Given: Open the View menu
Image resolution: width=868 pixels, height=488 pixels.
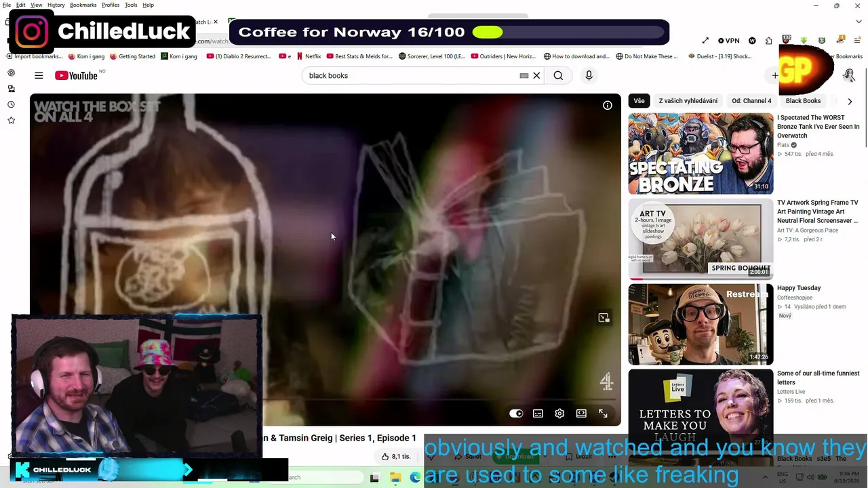Looking at the screenshot, I should 36,5.
